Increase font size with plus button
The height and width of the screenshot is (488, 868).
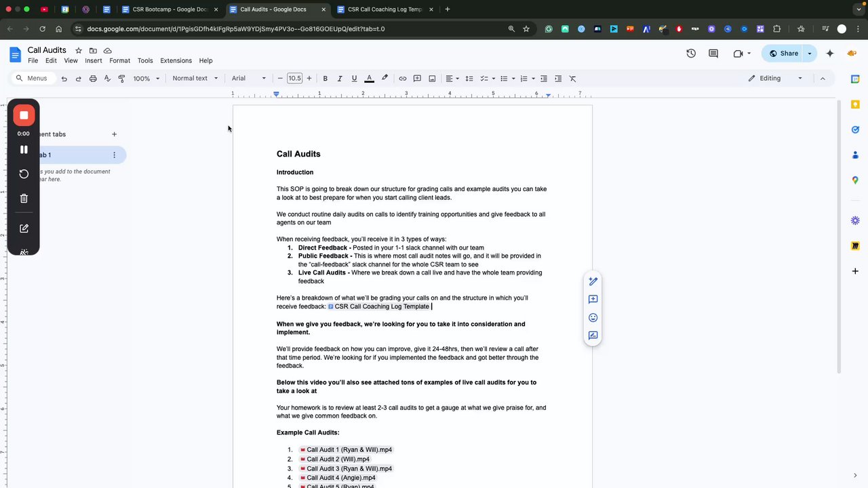309,79
